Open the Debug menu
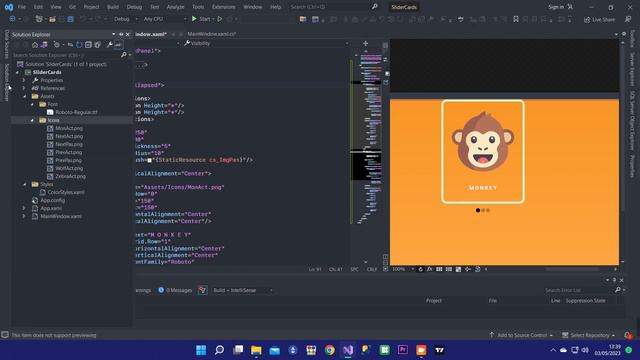Viewport: 640px width, 360px height. click(134, 7)
